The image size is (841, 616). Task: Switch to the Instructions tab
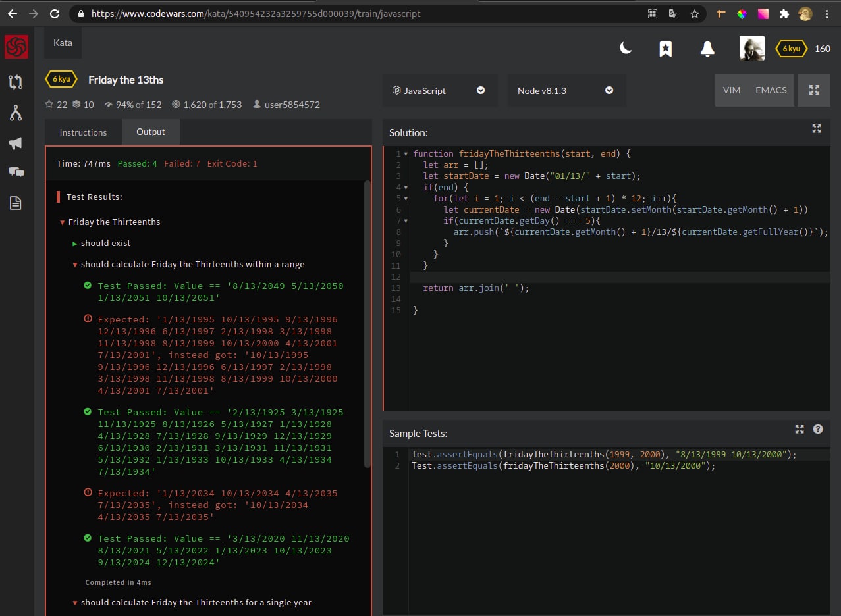83,132
